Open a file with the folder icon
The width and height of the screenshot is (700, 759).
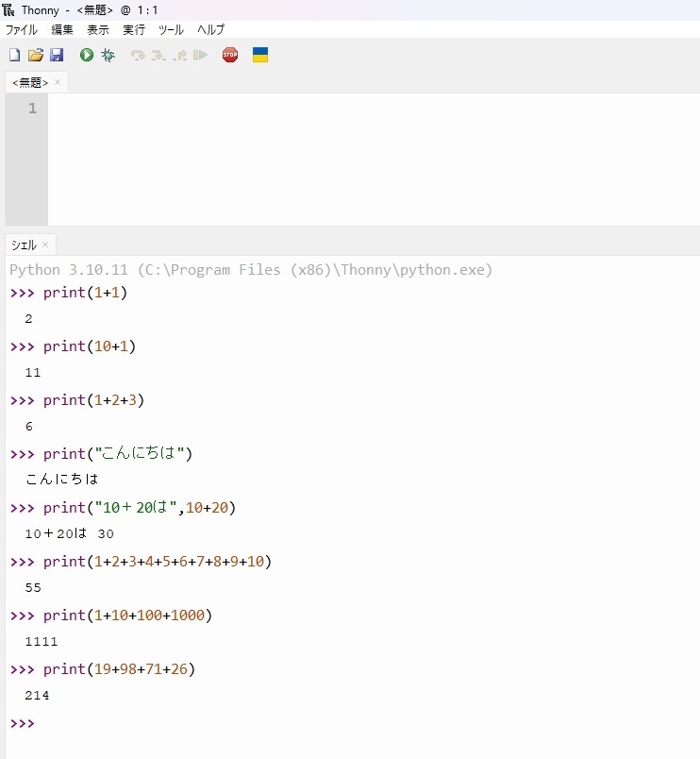tap(35, 55)
